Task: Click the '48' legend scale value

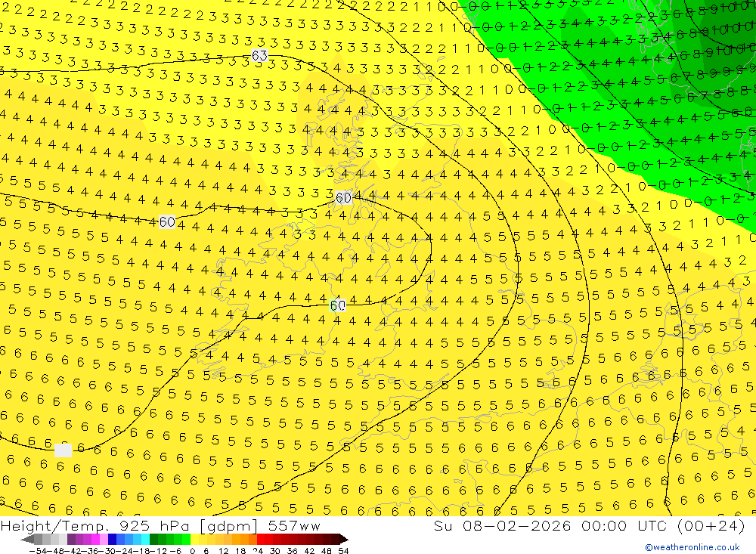Action: 327,551
